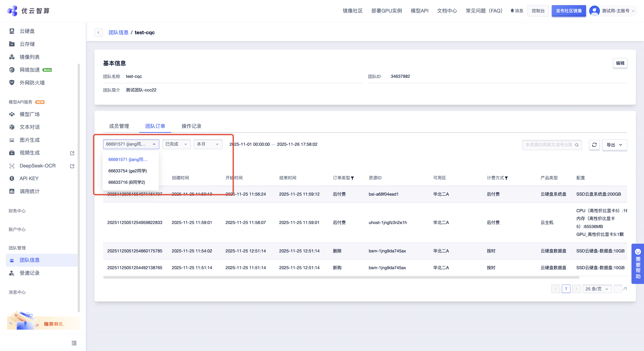This screenshot has height=351, width=644.
Task: Click the horizontal table scrollbar
Action: [341, 277]
